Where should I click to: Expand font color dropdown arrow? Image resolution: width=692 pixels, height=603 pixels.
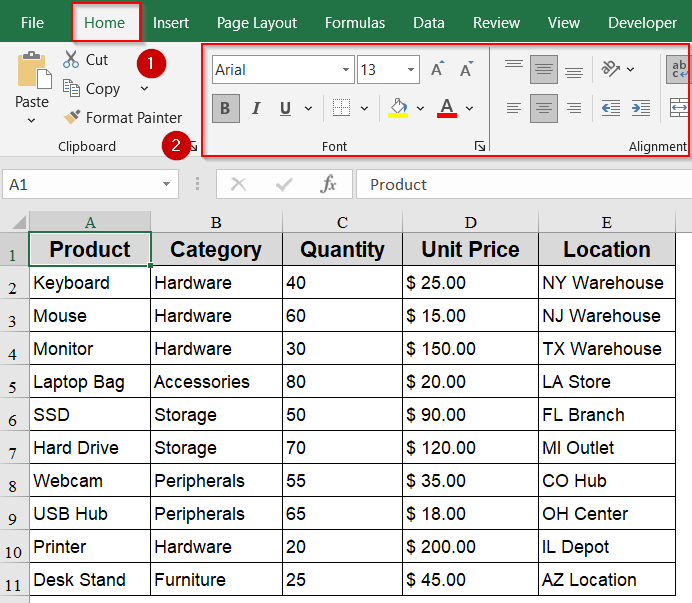click(470, 108)
